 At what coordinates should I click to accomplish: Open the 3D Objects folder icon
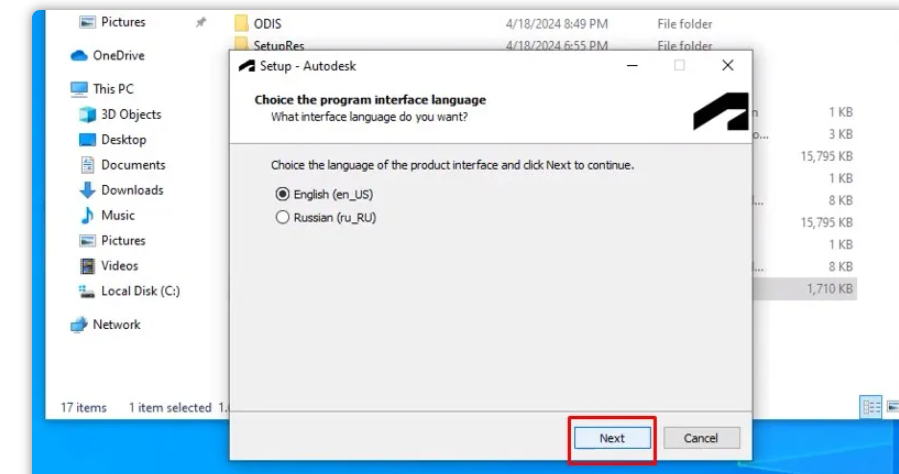(x=87, y=114)
